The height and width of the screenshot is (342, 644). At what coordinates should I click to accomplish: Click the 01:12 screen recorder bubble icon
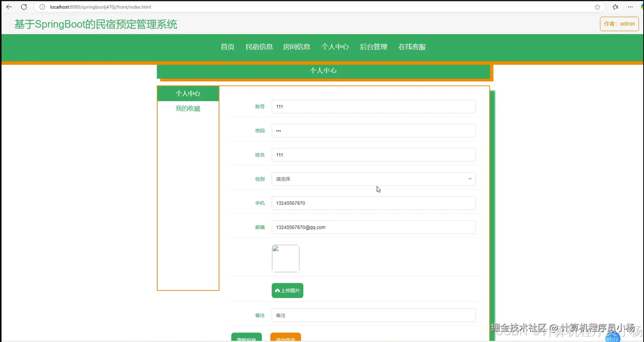[x=612, y=338]
